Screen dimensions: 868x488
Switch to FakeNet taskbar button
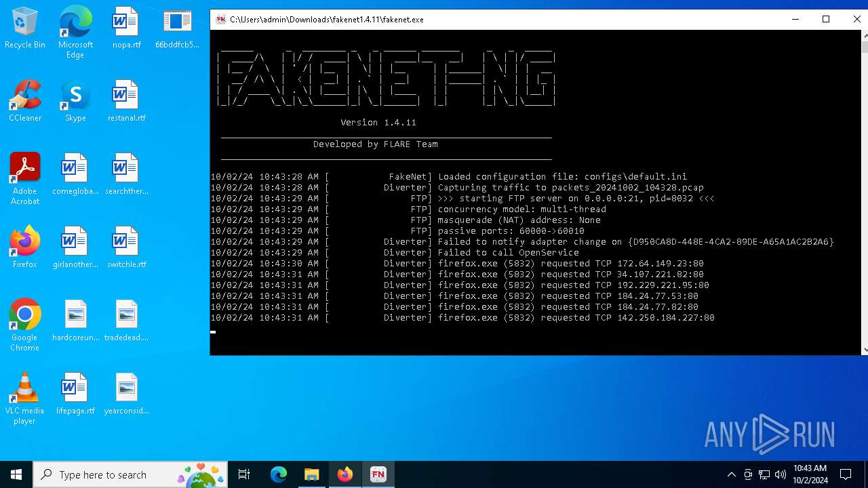click(x=378, y=474)
